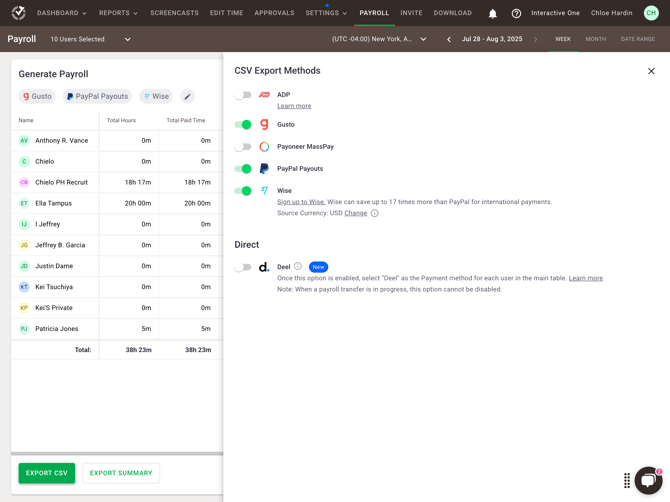
Task: Open Approvals page
Action: [274, 13]
